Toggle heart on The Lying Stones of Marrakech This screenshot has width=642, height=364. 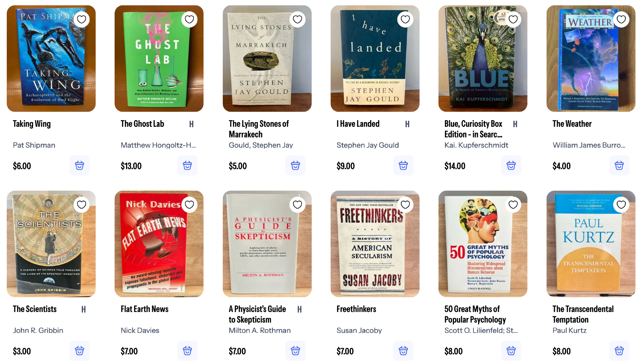pos(297,19)
